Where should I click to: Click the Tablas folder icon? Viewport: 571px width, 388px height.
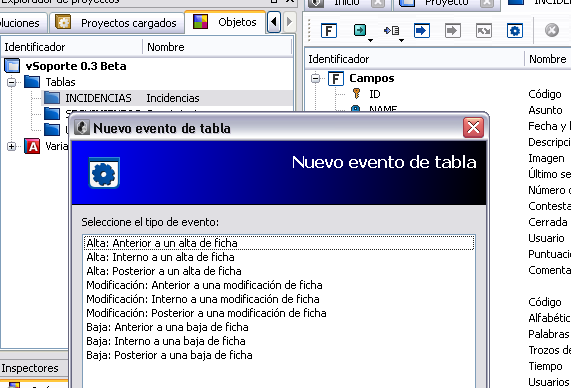pos(32,82)
